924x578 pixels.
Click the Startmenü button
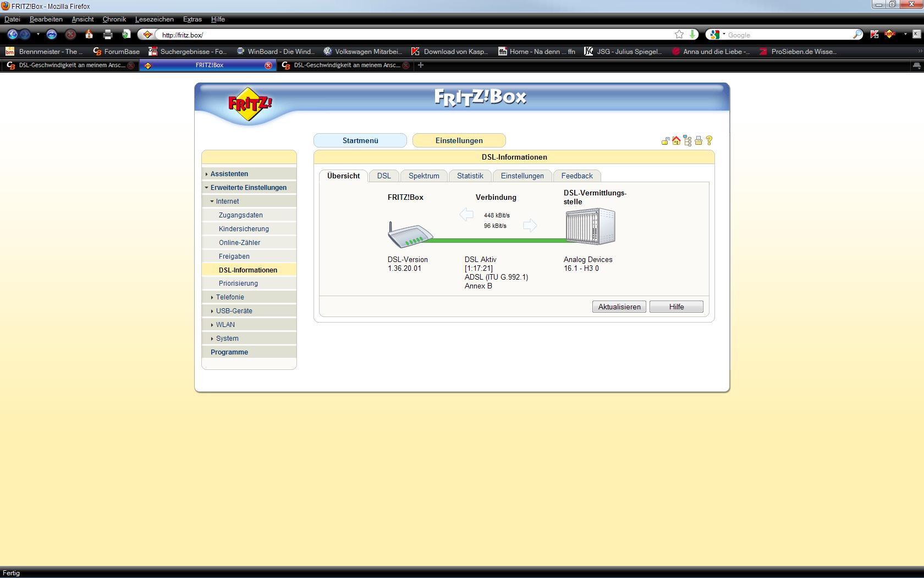pos(360,141)
